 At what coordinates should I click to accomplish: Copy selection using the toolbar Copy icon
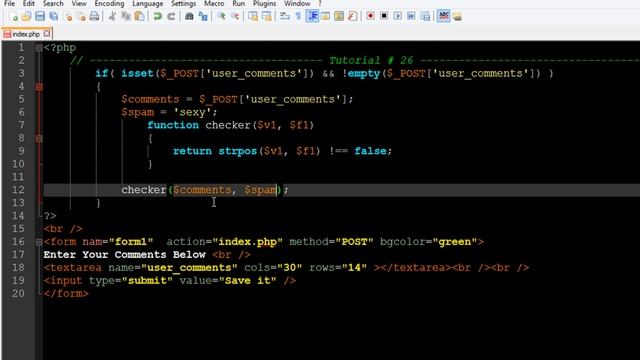pos(126,16)
